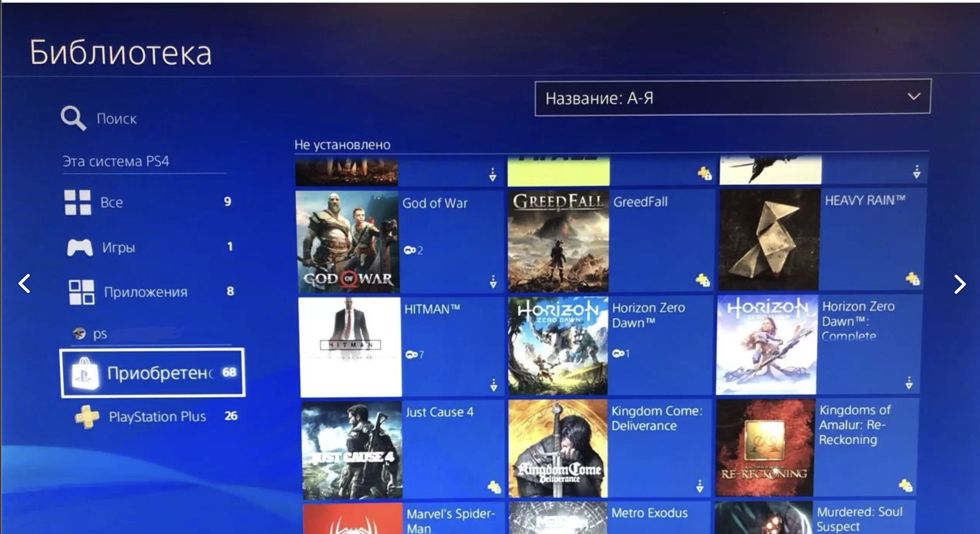The width and height of the screenshot is (980, 534).
Task: Open the search (Поиск) field
Action: pyautogui.click(x=99, y=118)
